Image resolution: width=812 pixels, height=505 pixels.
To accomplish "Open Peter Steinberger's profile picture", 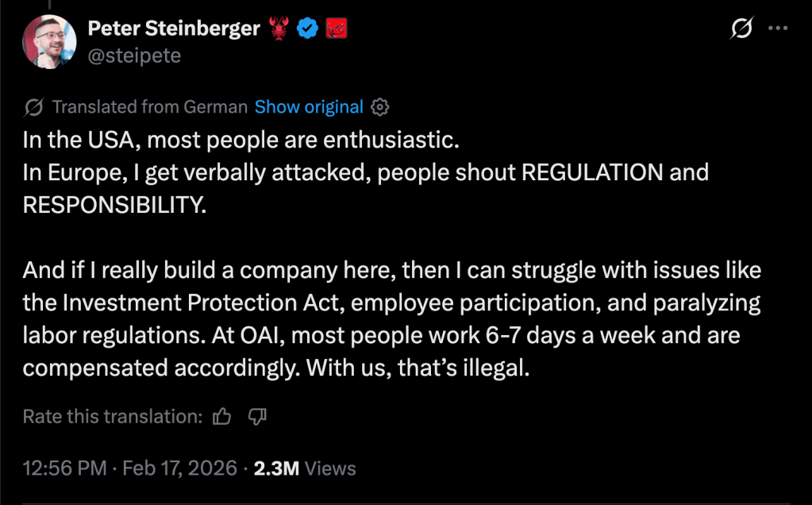I will pyautogui.click(x=49, y=41).
